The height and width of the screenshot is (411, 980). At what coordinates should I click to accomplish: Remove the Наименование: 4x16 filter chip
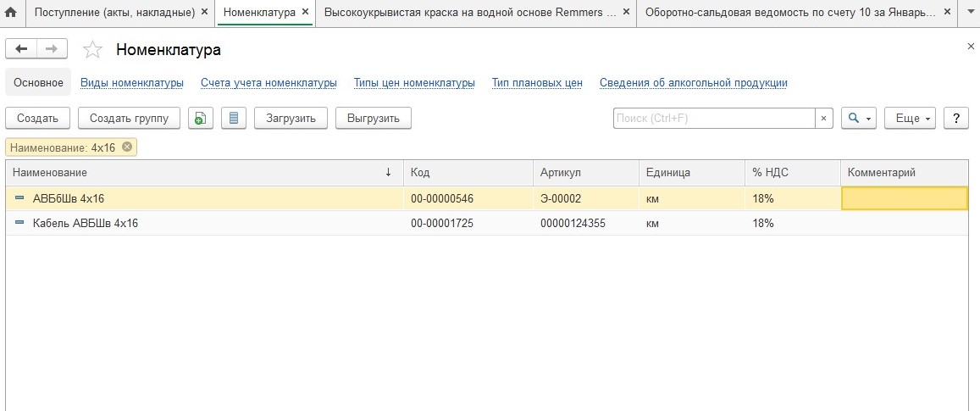click(x=127, y=147)
